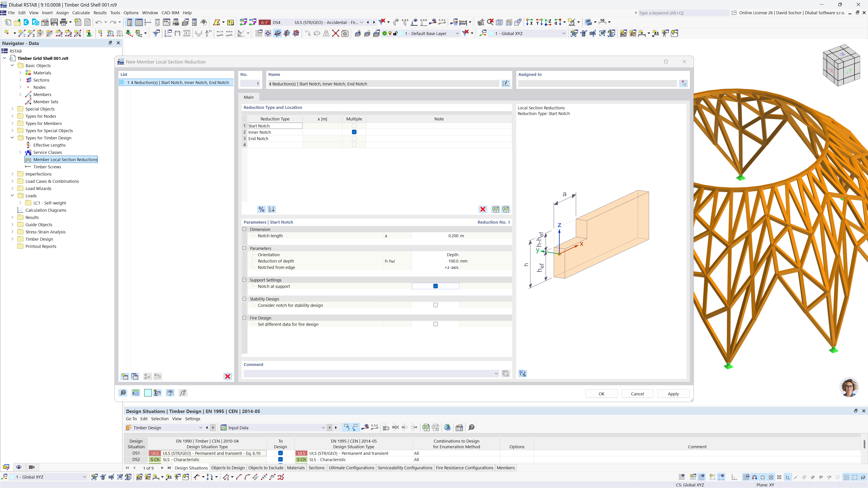
Task: Click the light blue background color swatch
Action: (x=148, y=393)
